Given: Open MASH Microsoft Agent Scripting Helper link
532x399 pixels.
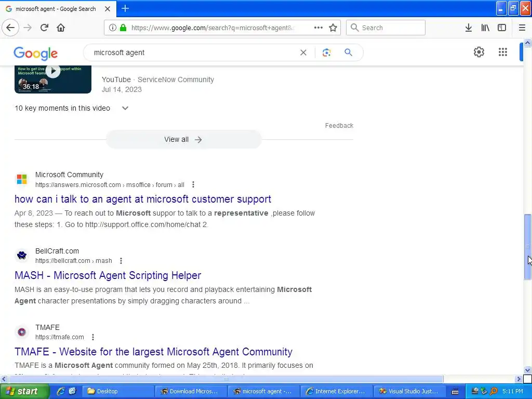Looking at the screenshot, I should (x=108, y=275).
